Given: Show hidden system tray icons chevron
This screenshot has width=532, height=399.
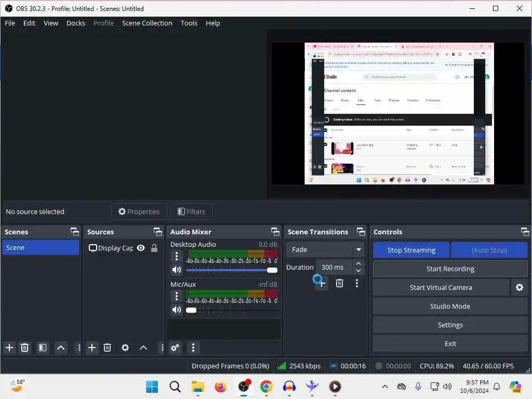Looking at the screenshot, I should point(385,387).
